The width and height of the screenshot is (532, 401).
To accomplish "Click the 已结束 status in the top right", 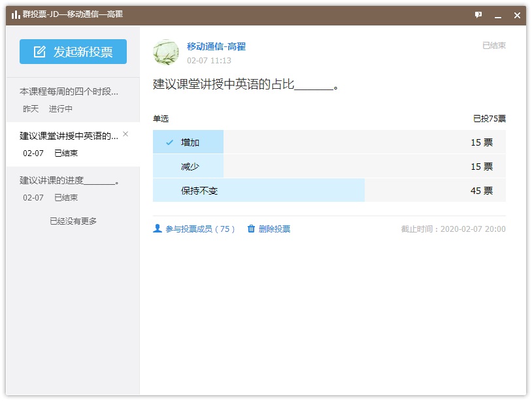I will [x=494, y=46].
